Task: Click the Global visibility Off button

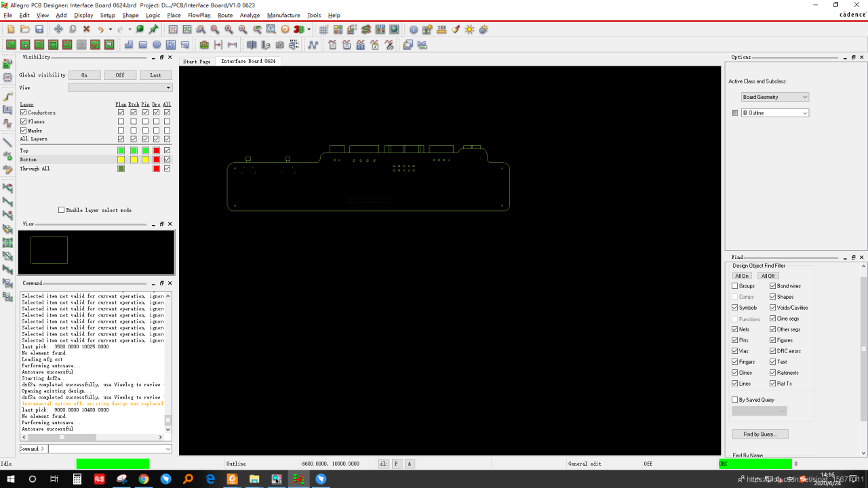Action: 120,75
